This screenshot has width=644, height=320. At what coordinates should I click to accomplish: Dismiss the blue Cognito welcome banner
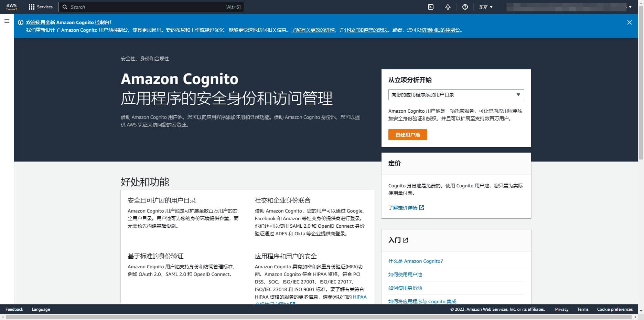[x=629, y=22]
